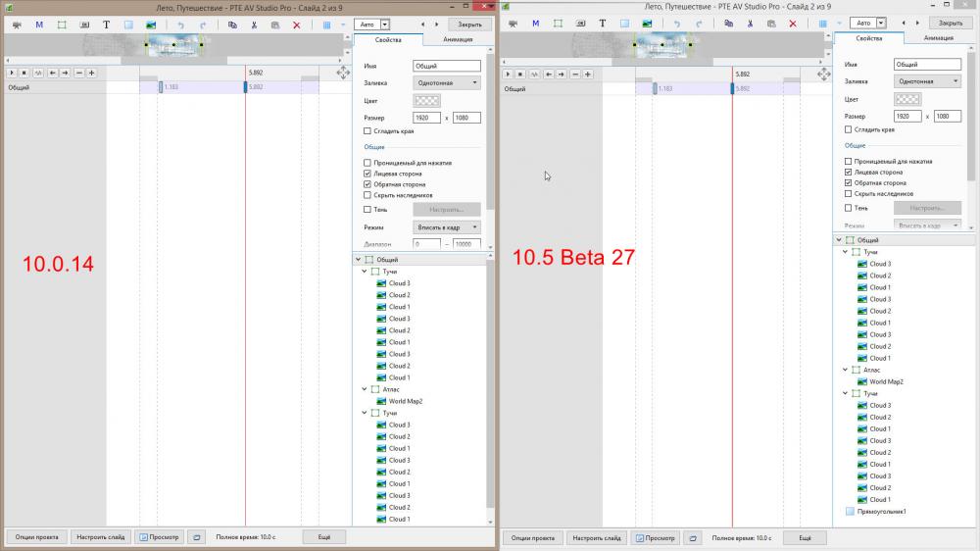The height and width of the screenshot is (551, 980).
Task: Click the red Delete X in the 10.0.14 toolbar
Action: click(x=297, y=24)
